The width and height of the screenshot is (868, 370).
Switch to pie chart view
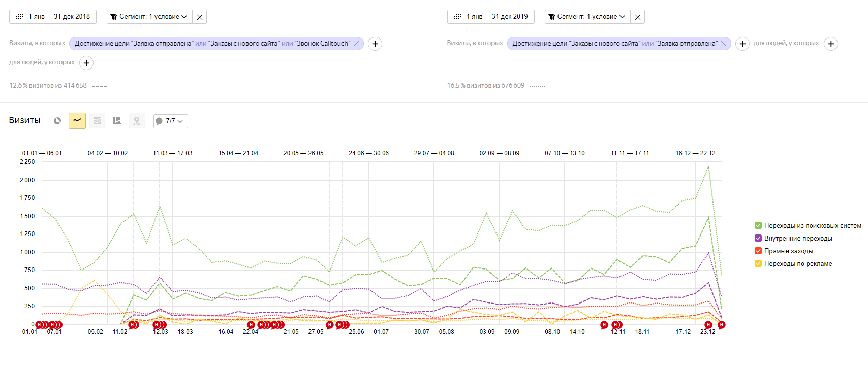click(x=57, y=121)
